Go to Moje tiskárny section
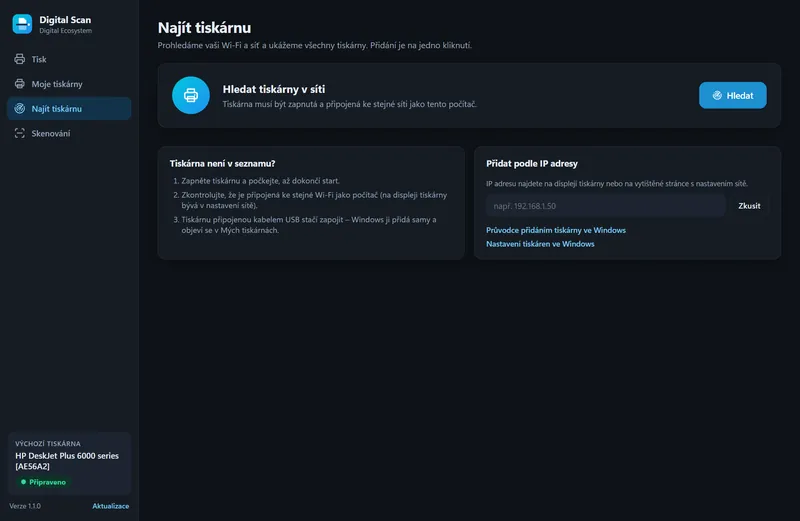 coord(69,84)
